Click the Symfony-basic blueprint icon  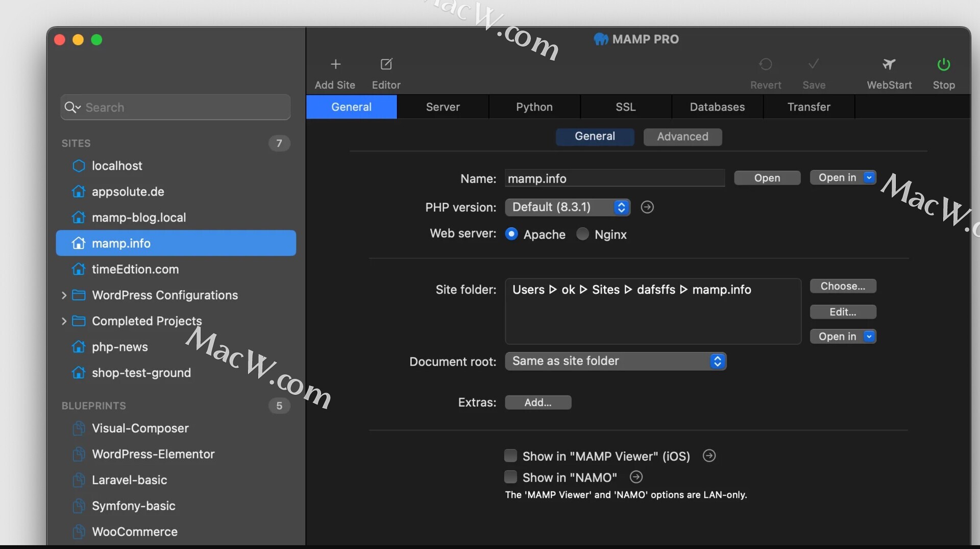pyautogui.click(x=79, y=506)
